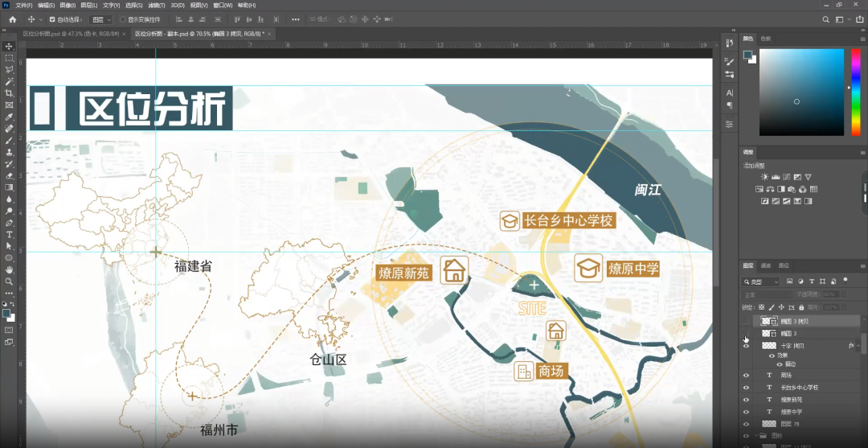Open the Layers panel menu
Screen dimensions: 868x448
click(862, 265)
